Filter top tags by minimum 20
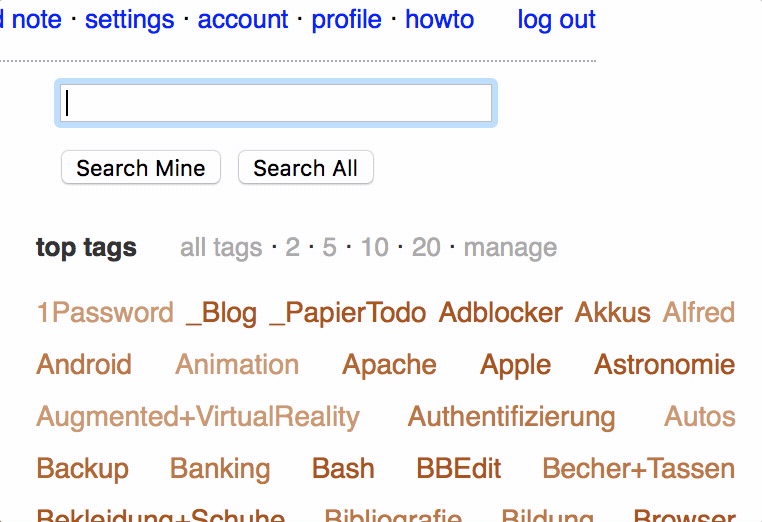This screenshot has height=522, width=762. (426, 247)
